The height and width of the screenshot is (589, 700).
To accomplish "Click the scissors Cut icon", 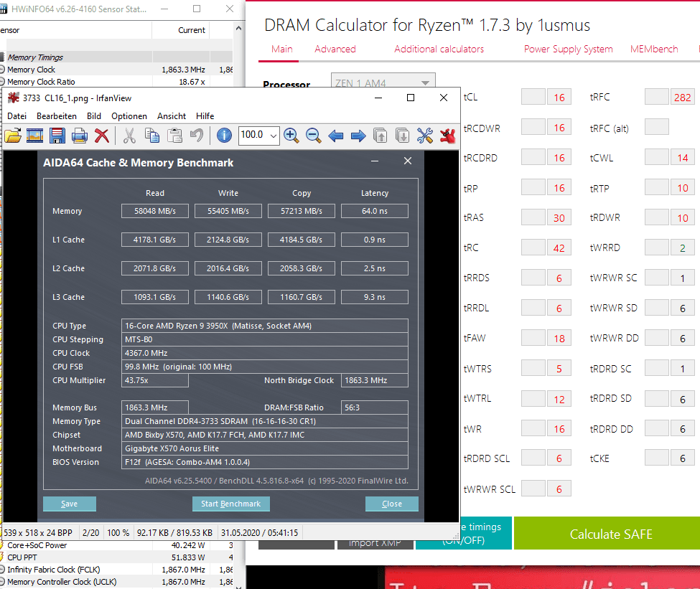I will click(129, 135).
